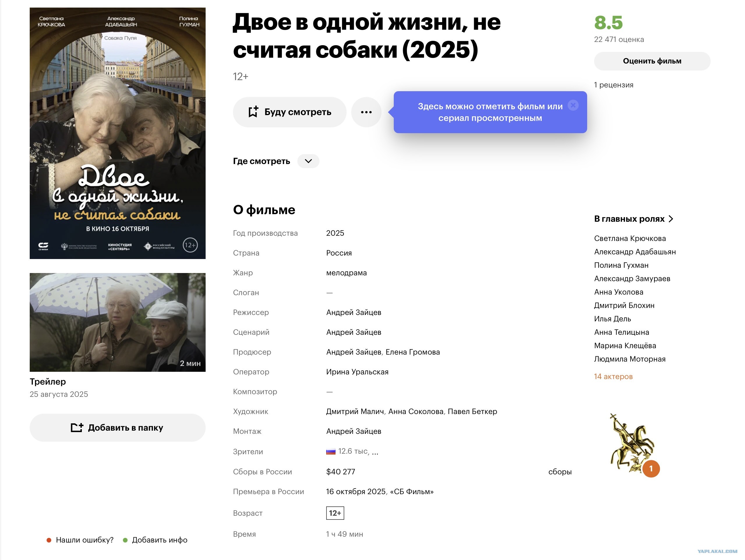Click the trailer date 25 августа 2025
The image size is (745, 560).
coord(59,394)
